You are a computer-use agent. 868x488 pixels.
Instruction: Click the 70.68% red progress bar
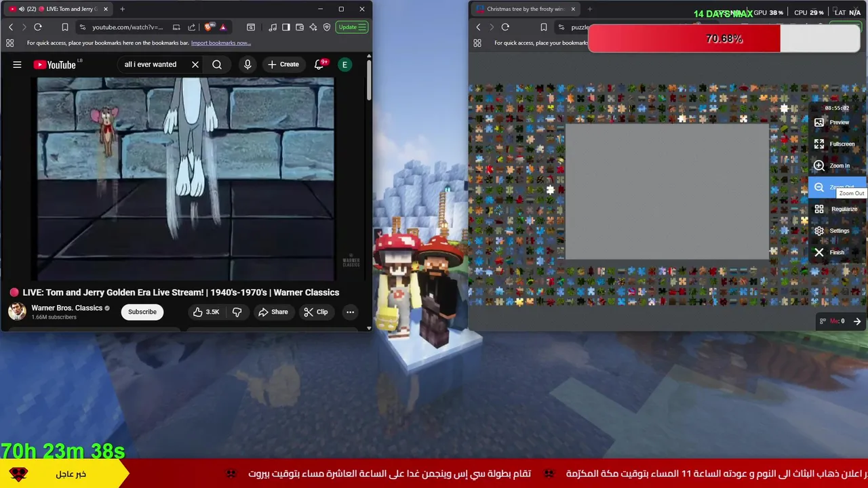coord(724,39)
